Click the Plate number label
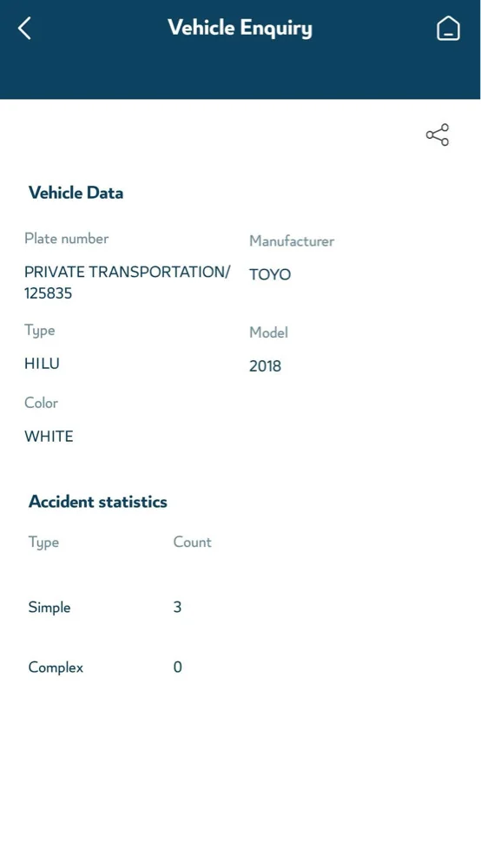The image size is (481, 868). click(67, 239)
